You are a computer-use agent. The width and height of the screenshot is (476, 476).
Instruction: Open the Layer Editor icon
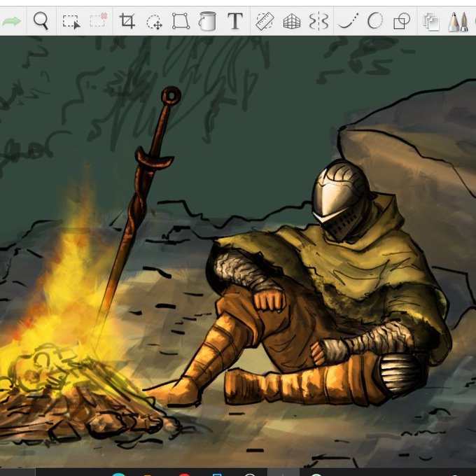431,22
